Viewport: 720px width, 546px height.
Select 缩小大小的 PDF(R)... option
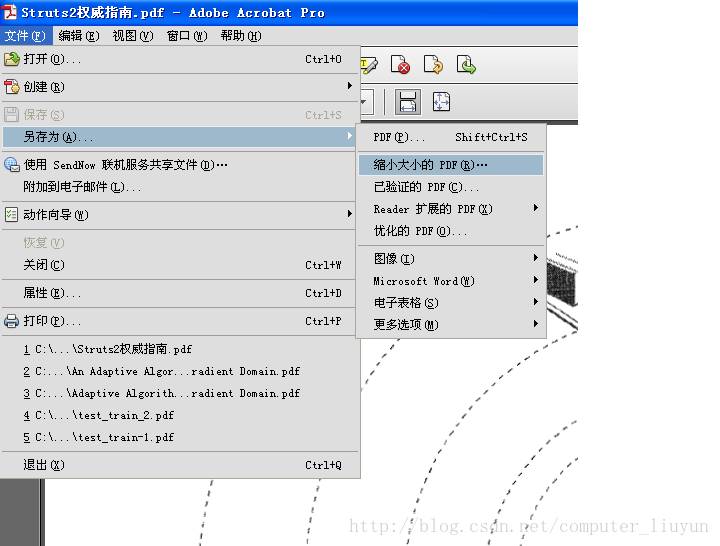(x=451, y=164)
